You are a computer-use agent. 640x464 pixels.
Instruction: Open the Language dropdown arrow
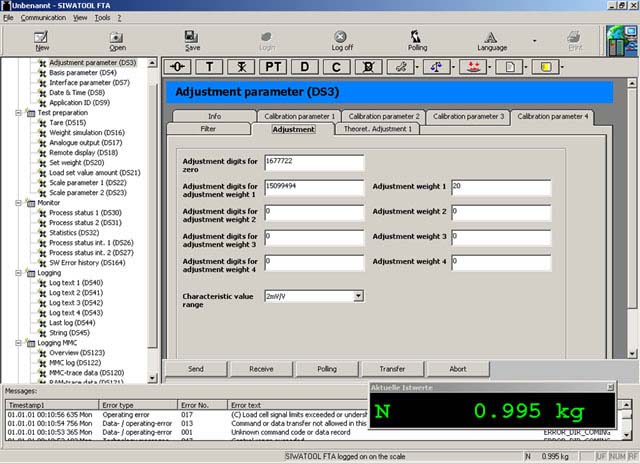coord(534,41)
